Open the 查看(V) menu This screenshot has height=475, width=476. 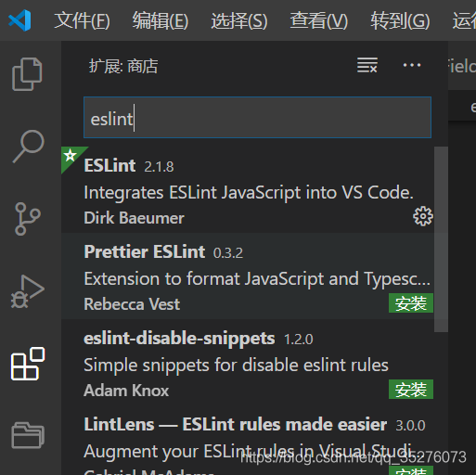click(319, 21)
